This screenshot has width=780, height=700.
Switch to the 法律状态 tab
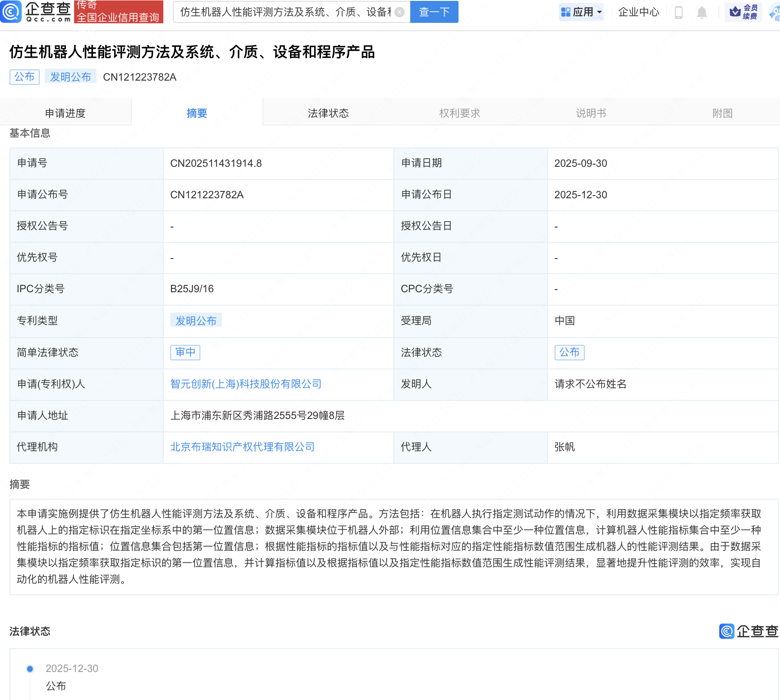pos(328,113)
